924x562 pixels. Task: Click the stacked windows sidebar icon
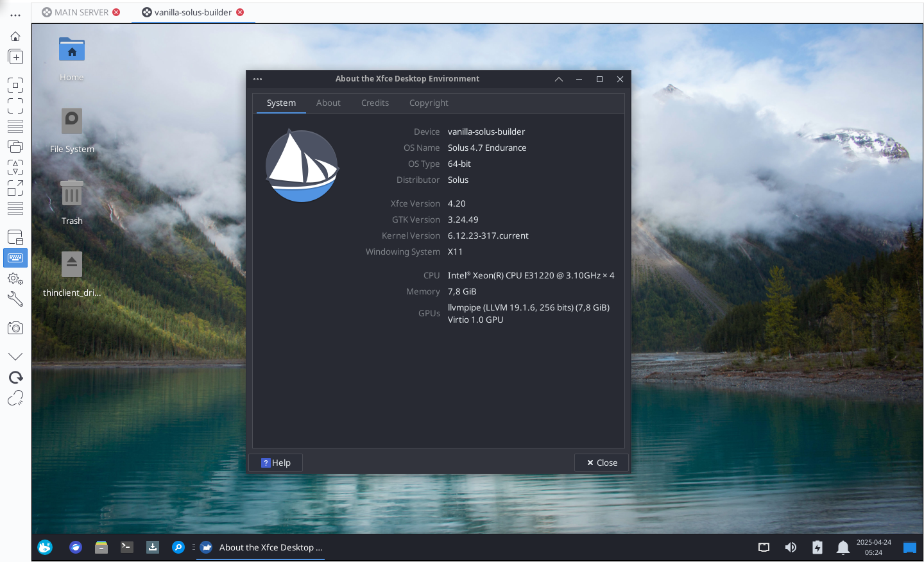[15, 146]
